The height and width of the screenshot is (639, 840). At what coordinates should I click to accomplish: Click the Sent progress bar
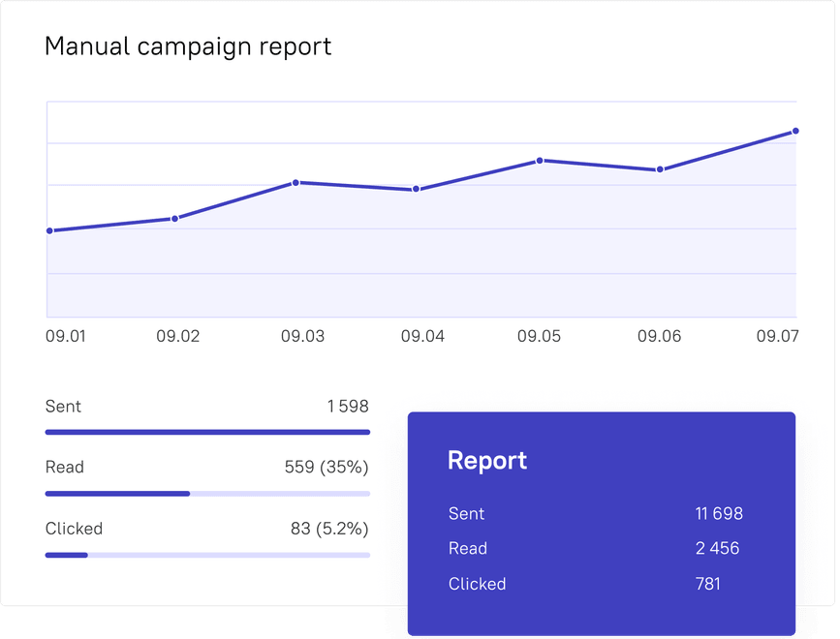pyautogui.click(x=208, y=432)
